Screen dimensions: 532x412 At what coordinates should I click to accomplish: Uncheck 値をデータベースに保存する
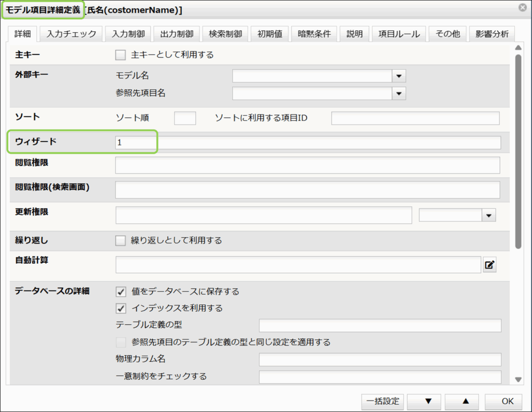click(x=121, y=291)
